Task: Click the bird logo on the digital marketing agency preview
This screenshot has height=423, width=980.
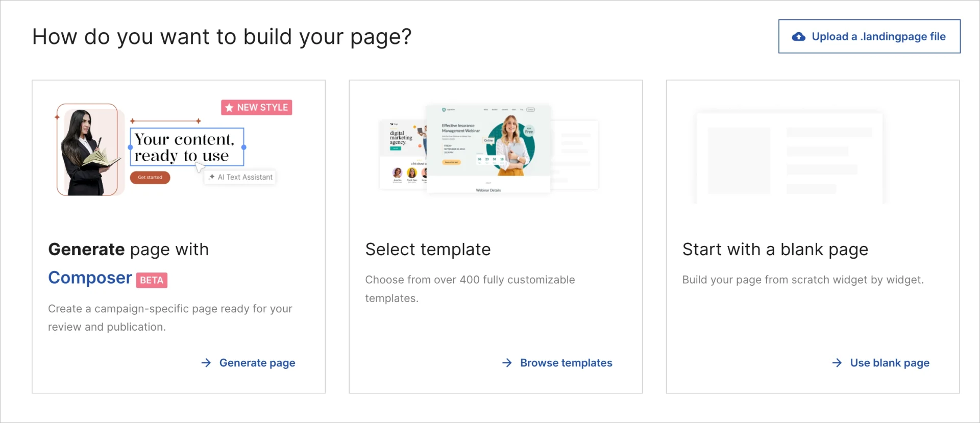Action: pos(391,124)
